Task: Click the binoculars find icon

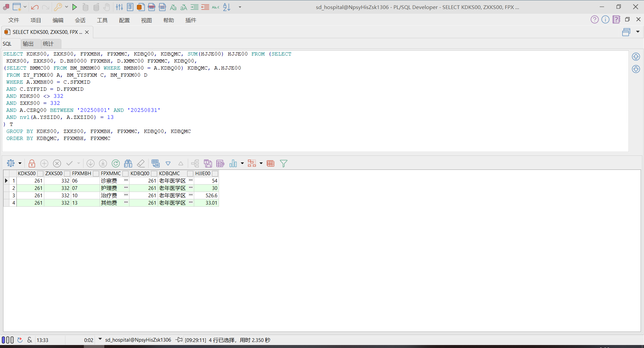Action: tap(128, 163)
